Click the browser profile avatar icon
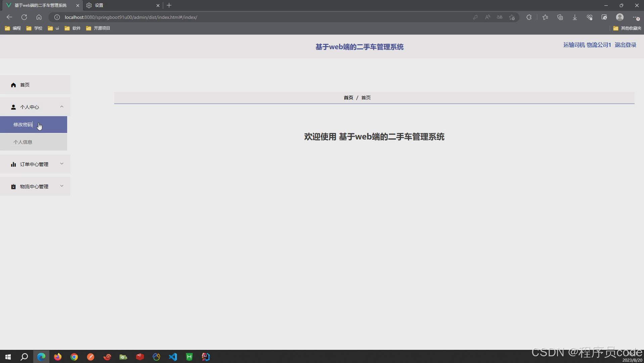Viewport: 644px width, 363px height. click(x=620, y=17)
